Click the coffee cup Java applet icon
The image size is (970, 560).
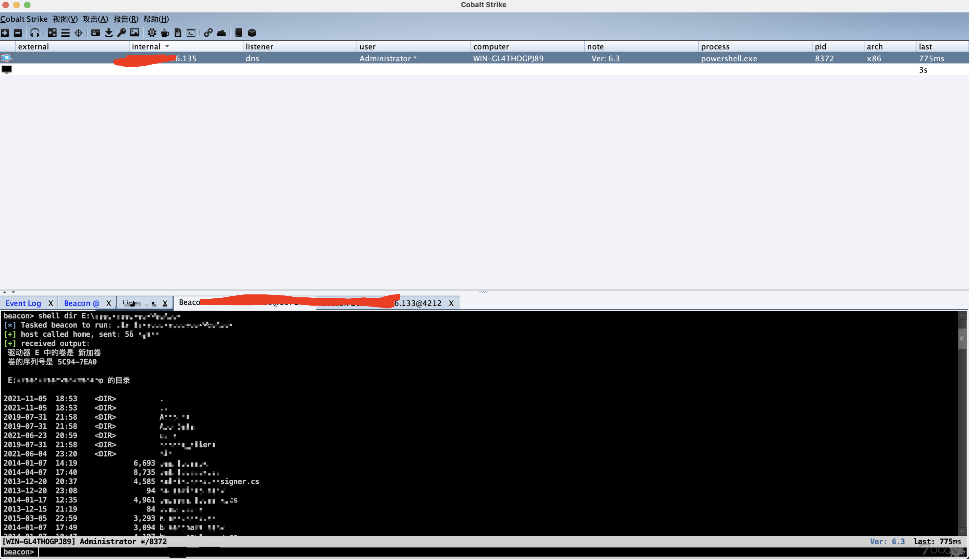[165, 33]
